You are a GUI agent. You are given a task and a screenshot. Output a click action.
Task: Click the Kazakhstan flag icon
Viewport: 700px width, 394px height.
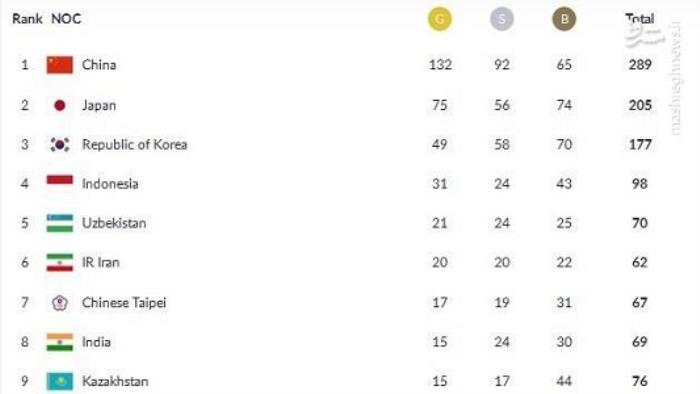coord(60,382)
